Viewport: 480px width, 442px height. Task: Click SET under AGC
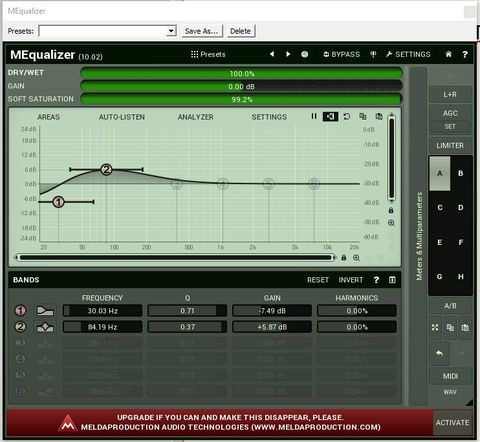450,127
